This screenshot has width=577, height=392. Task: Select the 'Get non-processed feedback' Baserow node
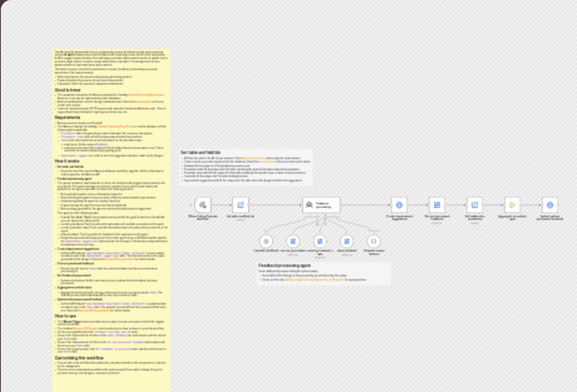(x=437, y=205)
